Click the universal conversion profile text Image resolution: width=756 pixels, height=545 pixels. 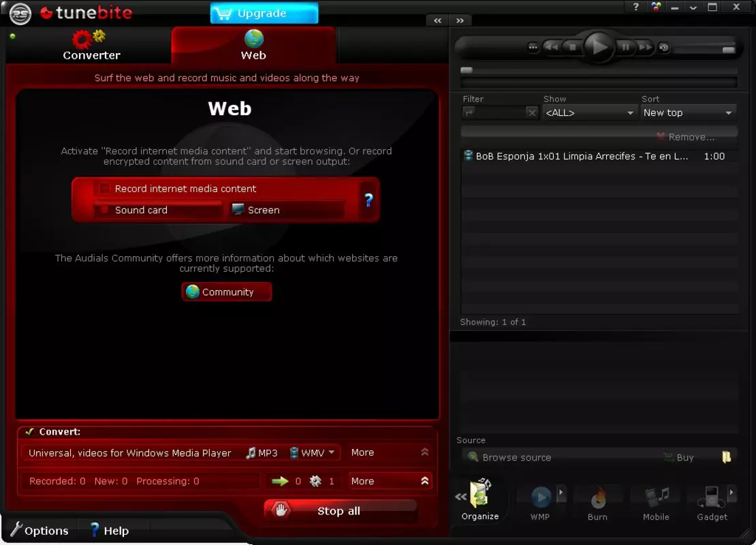pos(129,453)
